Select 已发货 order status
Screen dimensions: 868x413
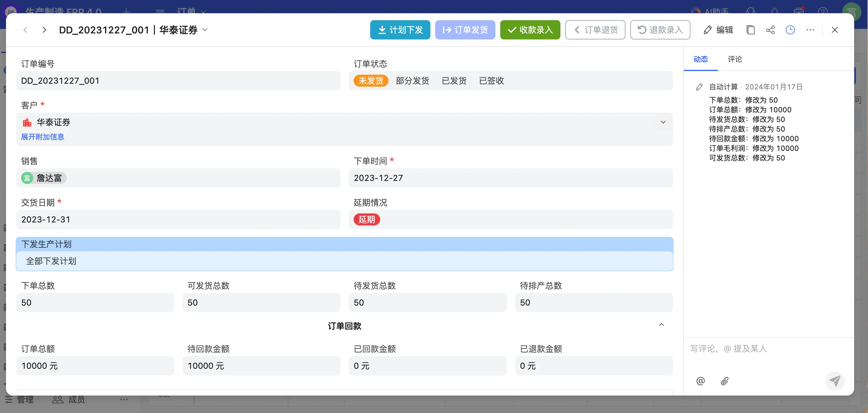click(454, 81)
